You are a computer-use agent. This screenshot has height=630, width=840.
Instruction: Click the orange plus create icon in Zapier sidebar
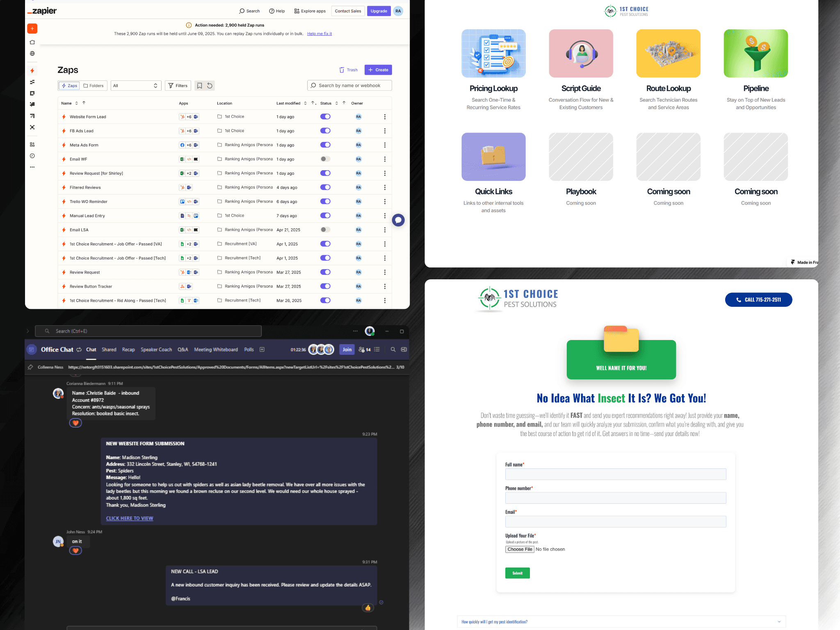pos(32,28)
